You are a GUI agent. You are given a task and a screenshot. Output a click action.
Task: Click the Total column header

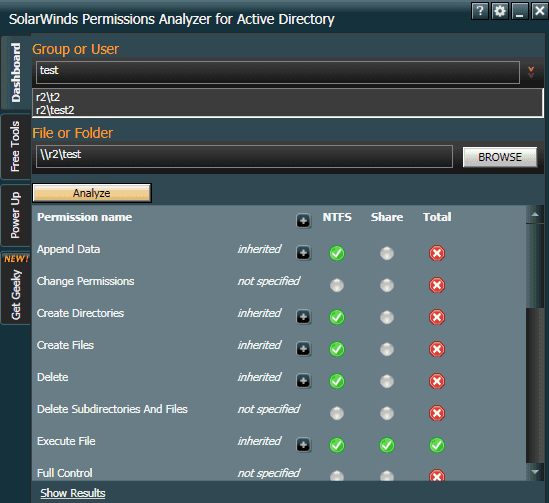(x=437, y=217)
